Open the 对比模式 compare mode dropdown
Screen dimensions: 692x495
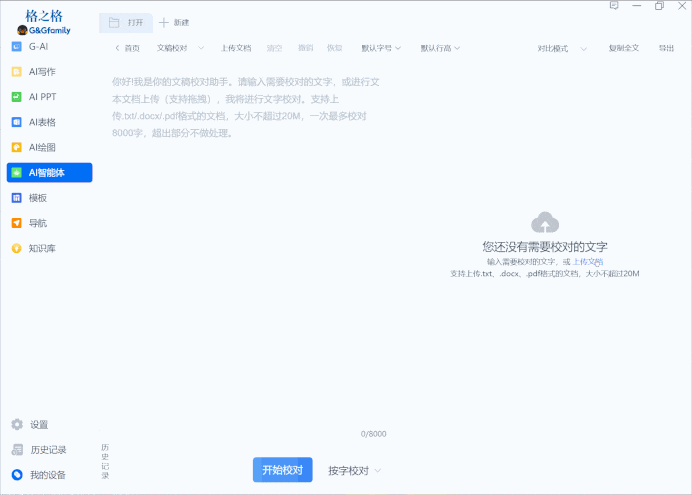tap(562, 48)
